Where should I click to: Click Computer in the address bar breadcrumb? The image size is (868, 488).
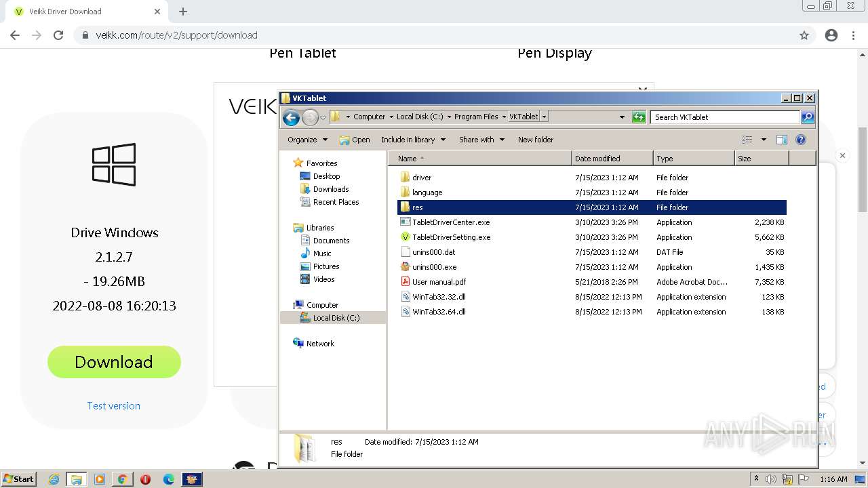click(x=370, y=117)
